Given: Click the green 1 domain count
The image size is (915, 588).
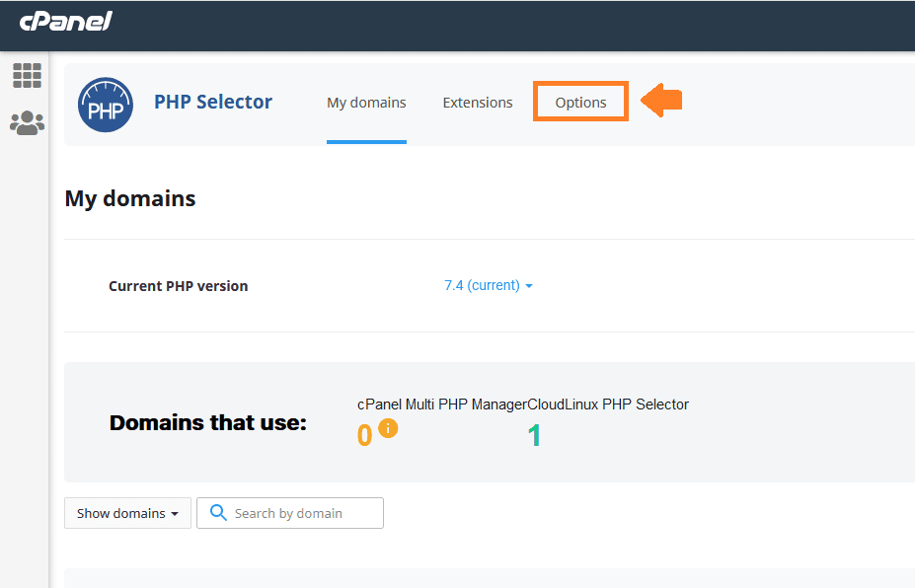Looking at the screenshot, I should [535, 436].
